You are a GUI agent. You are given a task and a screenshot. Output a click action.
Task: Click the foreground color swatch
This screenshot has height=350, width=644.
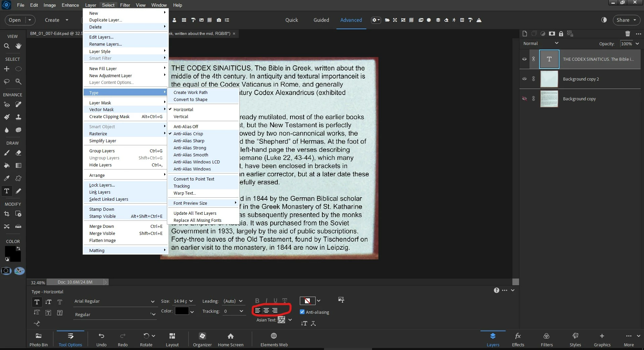click(x=10, y=251)
